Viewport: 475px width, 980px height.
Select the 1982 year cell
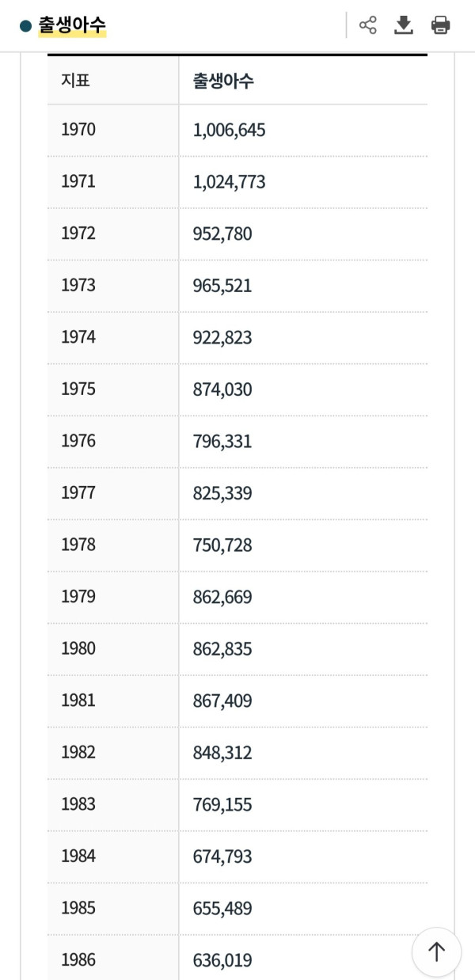point(78,752)
